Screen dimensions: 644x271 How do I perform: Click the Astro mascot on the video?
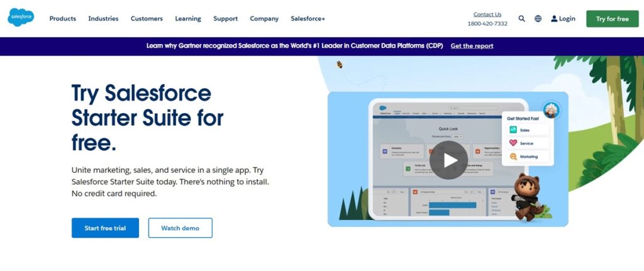525,197
